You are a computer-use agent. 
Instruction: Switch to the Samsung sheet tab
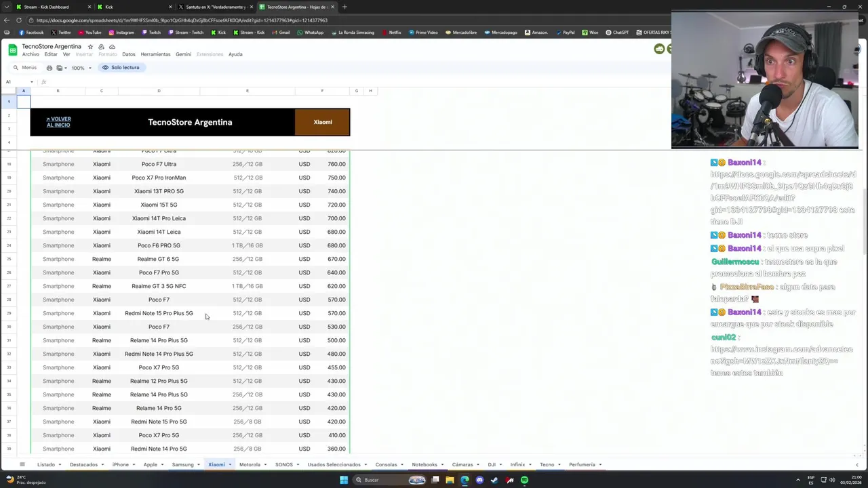point(182,465)
